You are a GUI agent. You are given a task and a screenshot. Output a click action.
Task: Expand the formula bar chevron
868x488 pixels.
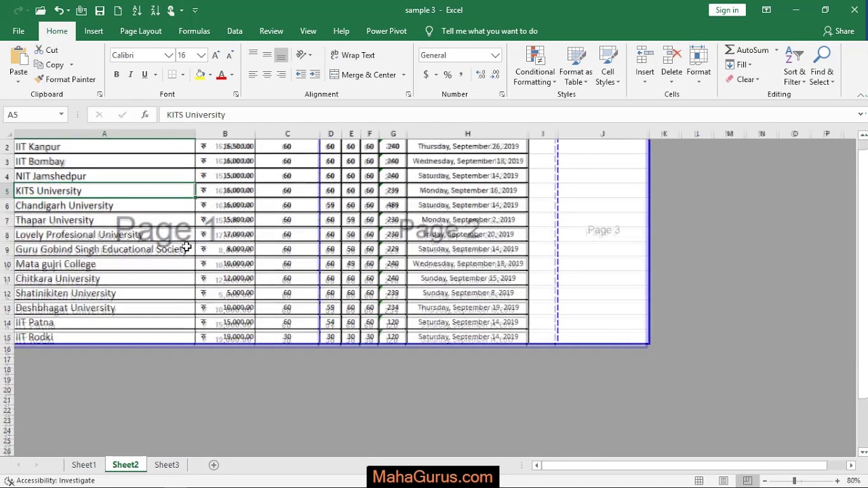[861, 115]
